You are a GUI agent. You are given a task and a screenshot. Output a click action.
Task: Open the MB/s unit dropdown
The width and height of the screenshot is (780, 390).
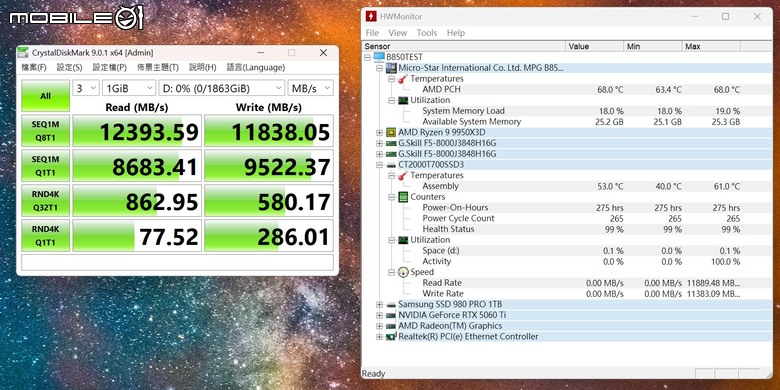(311, 88)
